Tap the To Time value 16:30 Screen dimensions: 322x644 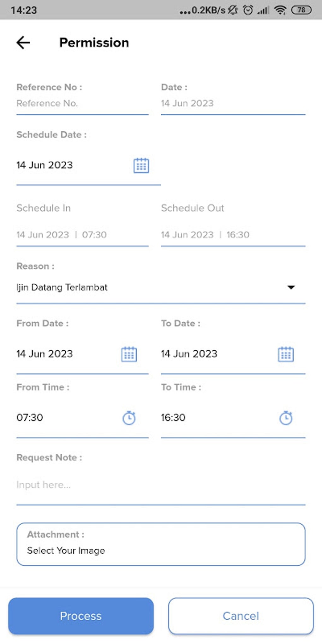coord(173,418)
